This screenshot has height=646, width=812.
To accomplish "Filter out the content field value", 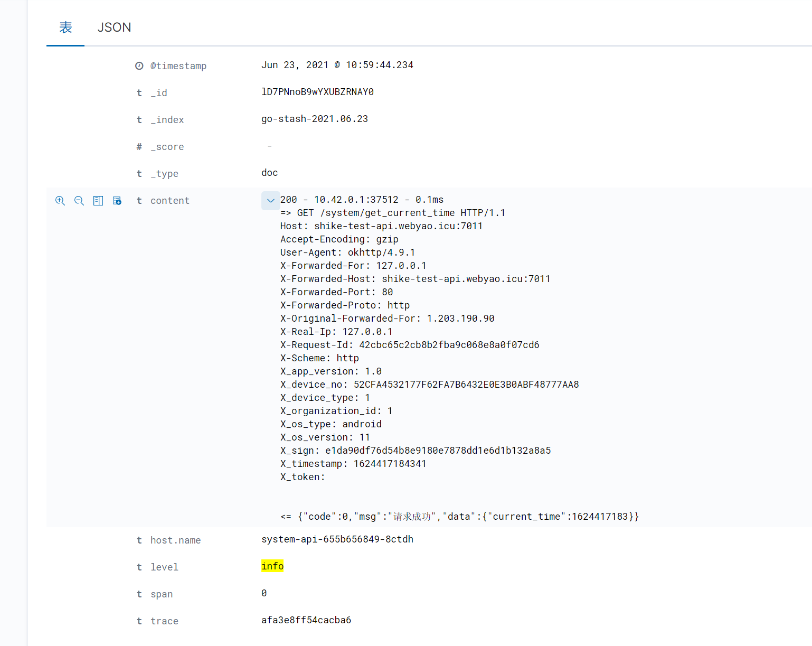I will click(x=79, y=201).
